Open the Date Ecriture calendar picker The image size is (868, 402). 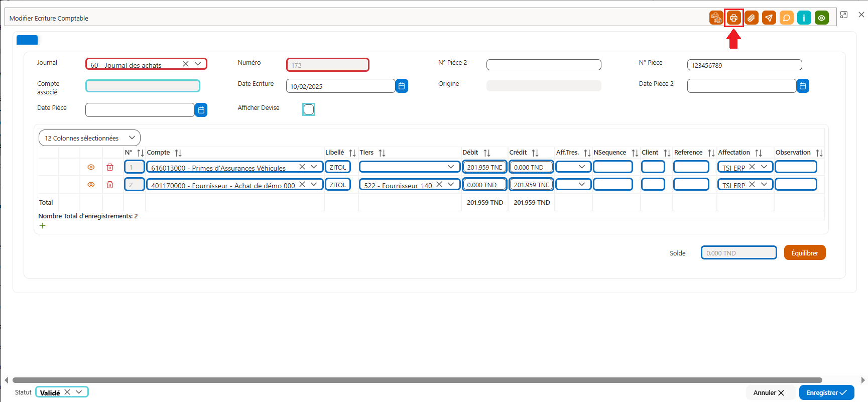[x=402, y=86]
